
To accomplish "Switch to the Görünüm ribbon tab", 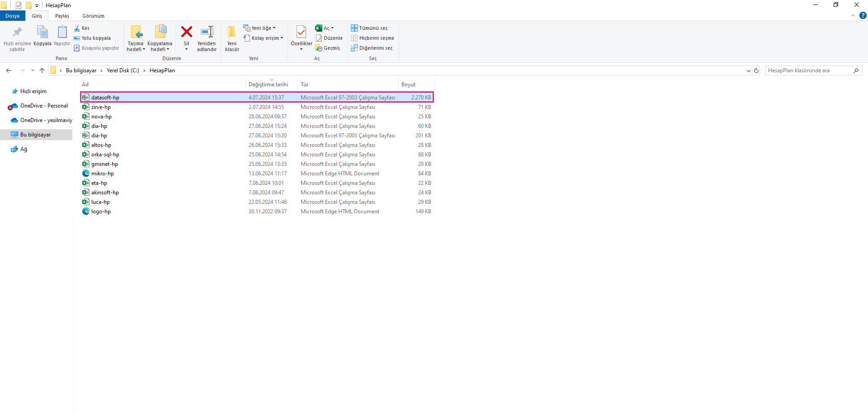I will pos(93,16).
